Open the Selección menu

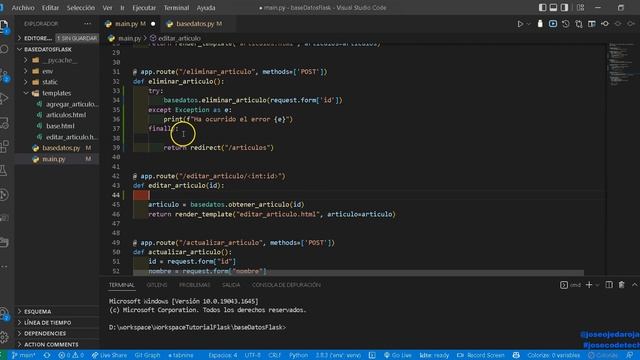coord(80,8)
